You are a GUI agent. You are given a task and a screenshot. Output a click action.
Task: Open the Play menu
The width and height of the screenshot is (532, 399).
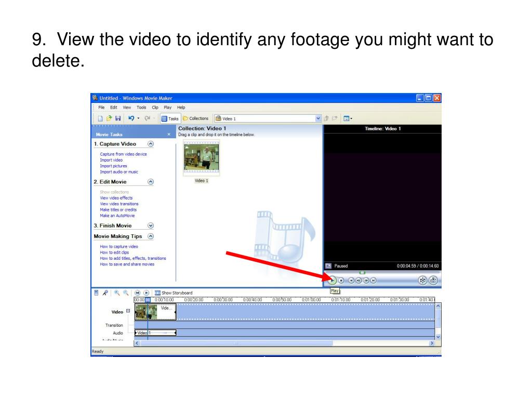coord(168,107)
